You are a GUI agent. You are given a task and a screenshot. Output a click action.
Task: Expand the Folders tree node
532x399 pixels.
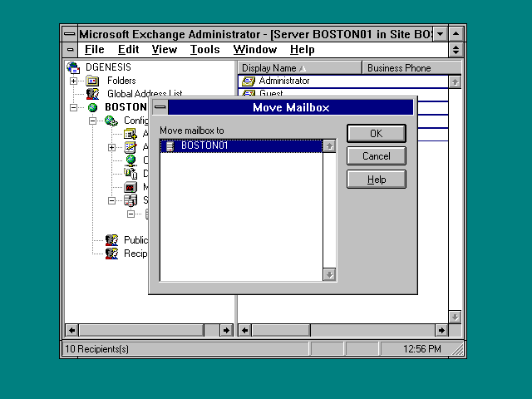(73, 81)
